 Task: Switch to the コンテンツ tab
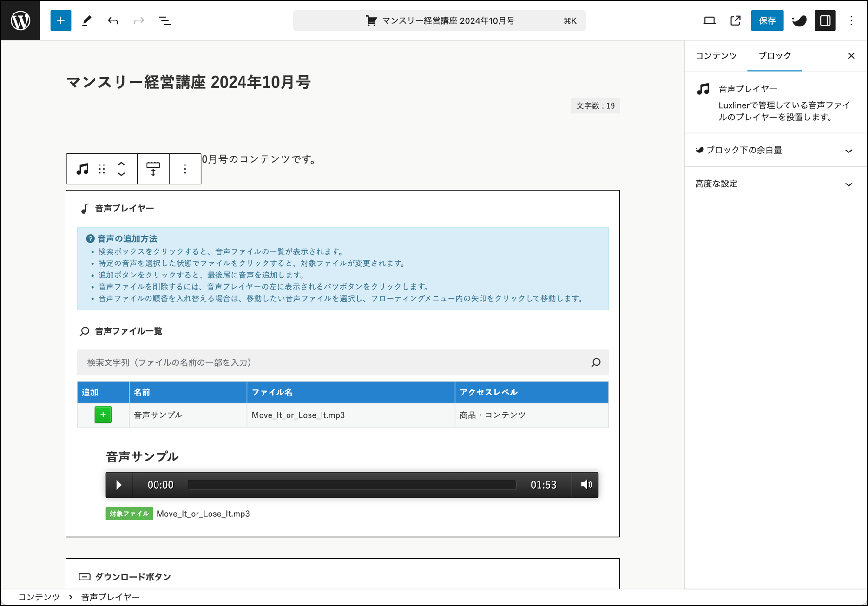pos(716,56)
